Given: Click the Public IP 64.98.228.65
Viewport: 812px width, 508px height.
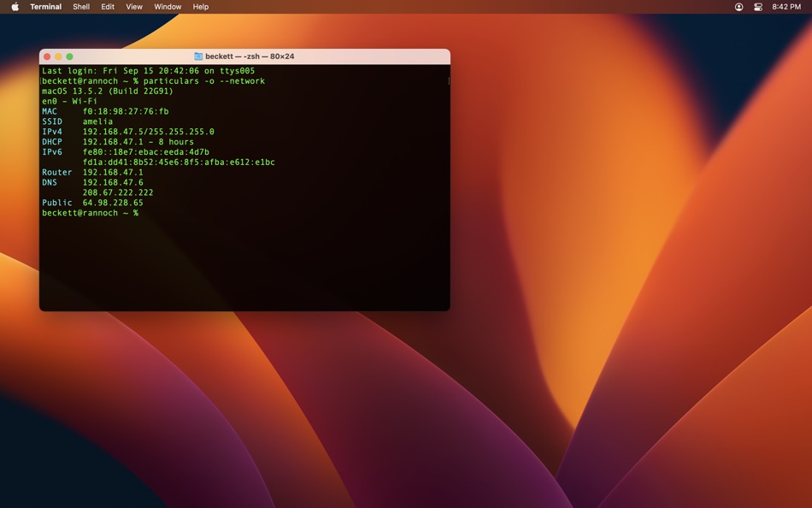Looking at the screenshot, I should point(113,203).
